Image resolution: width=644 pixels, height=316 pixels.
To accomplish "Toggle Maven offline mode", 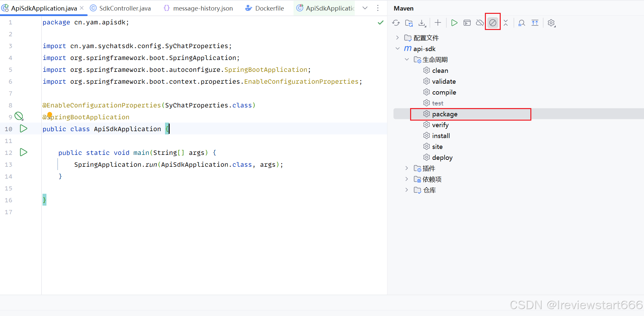I will pos(480,23).
